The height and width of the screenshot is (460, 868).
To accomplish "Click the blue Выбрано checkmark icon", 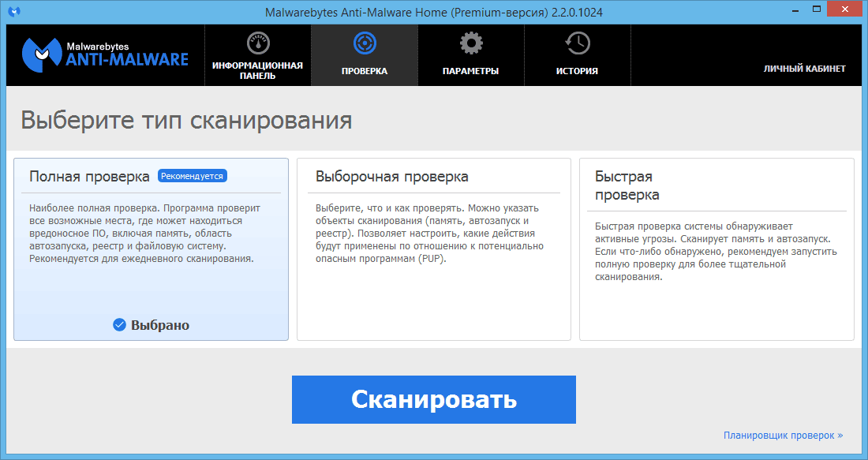I will pos(120,325).
